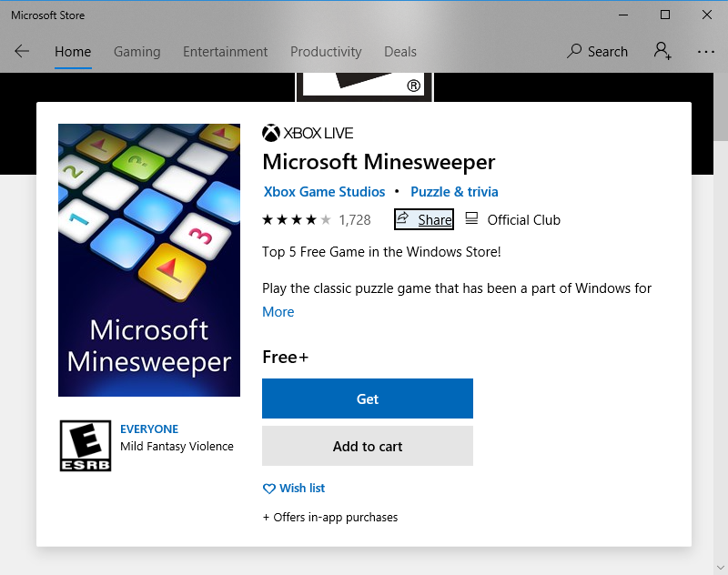Screen dimensions: 728x575
Task: Maximize the Microsoft Store window
Action: (x=665, y=15)
